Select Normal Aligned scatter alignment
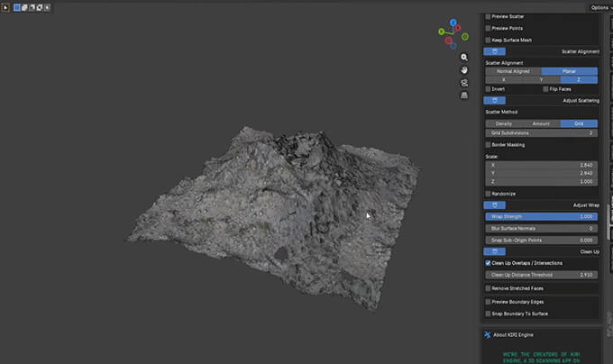 click(513, 71)
